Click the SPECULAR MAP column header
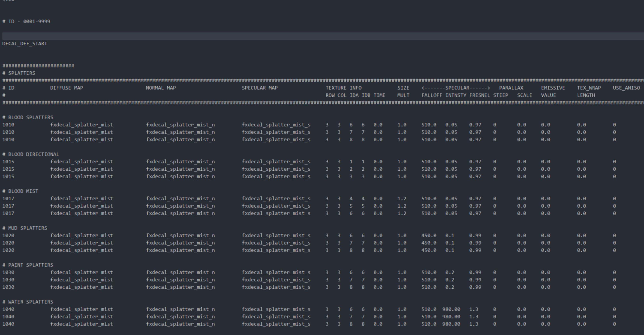 tap(259, 88)
